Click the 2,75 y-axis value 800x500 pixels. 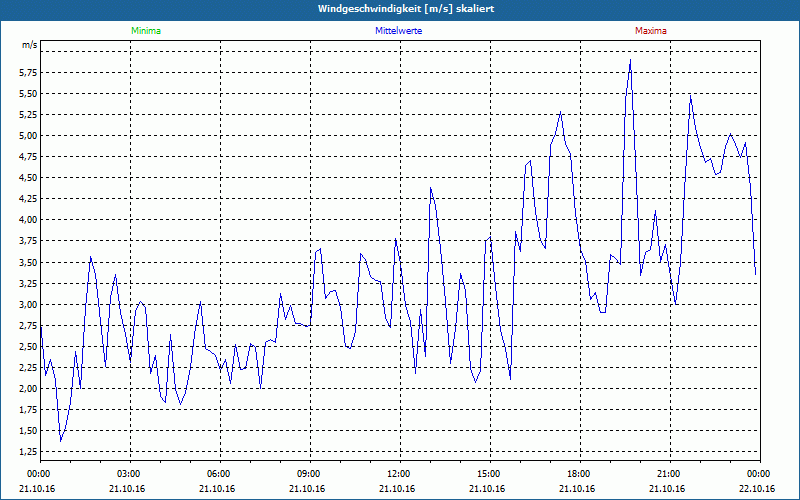(x=30, y=326)
